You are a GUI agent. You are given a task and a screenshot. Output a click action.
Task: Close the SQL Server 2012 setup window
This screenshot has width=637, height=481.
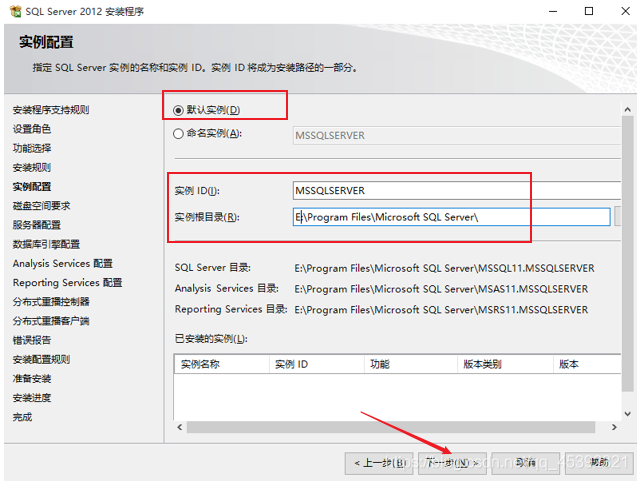[626, 11]
